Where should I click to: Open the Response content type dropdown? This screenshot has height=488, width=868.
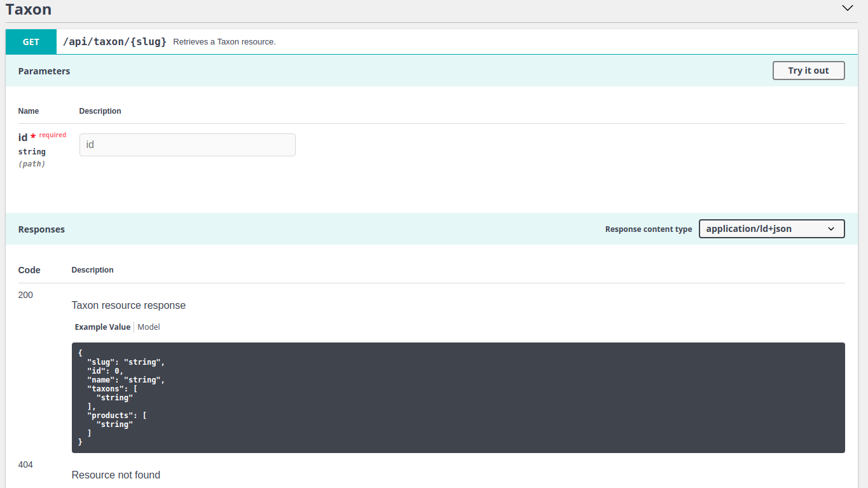(x=771, y=228)
